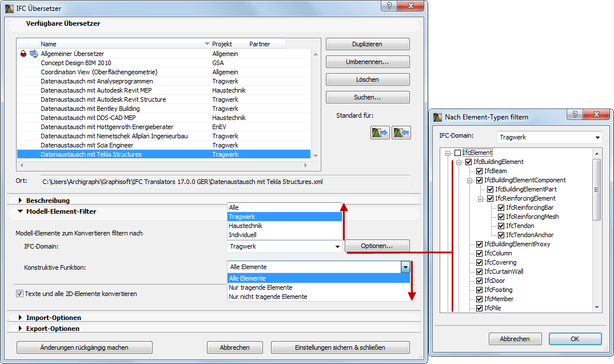
Task: Uncheck the IfcDoor checkbox
Action: [x=479, y=281]
